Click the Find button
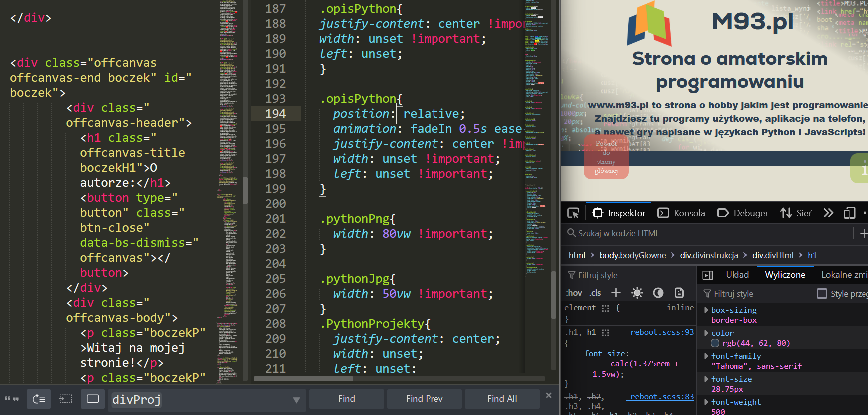The width and height of the screenshot is (868, 415). click(x=347, y=399)
